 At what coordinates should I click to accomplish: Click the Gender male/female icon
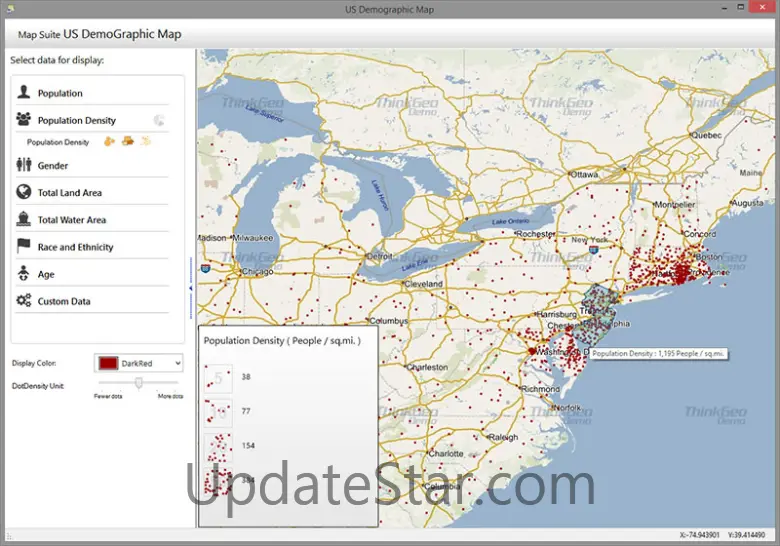[23, 166]
